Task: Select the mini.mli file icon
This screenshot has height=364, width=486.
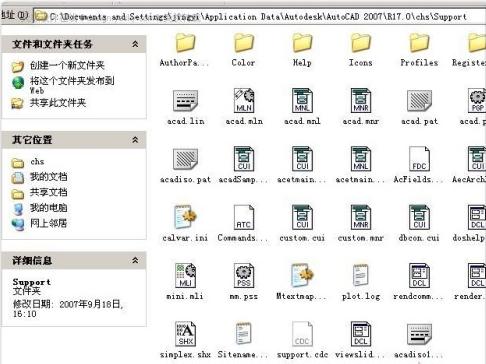Action: 185,275
